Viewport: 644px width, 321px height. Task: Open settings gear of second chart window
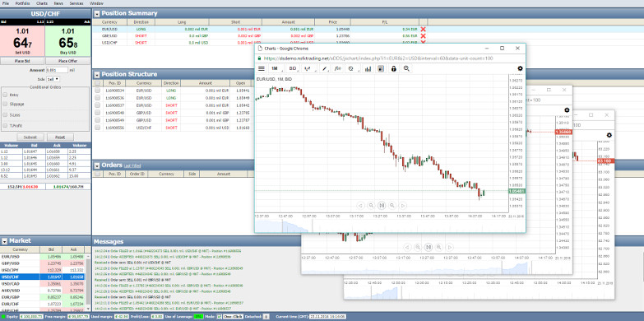click(x=567, y=109)
